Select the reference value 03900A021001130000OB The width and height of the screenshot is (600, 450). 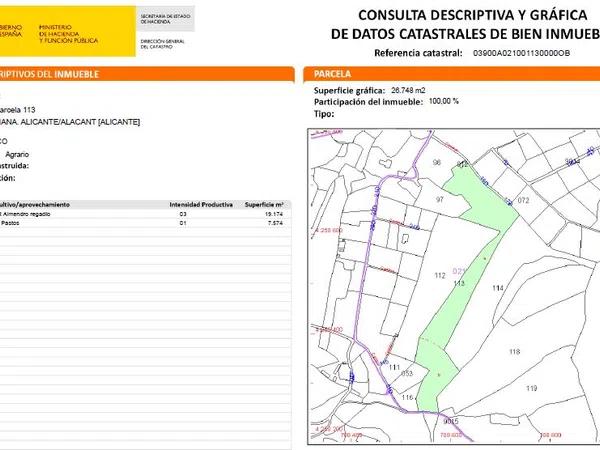(x=521, y=53)
